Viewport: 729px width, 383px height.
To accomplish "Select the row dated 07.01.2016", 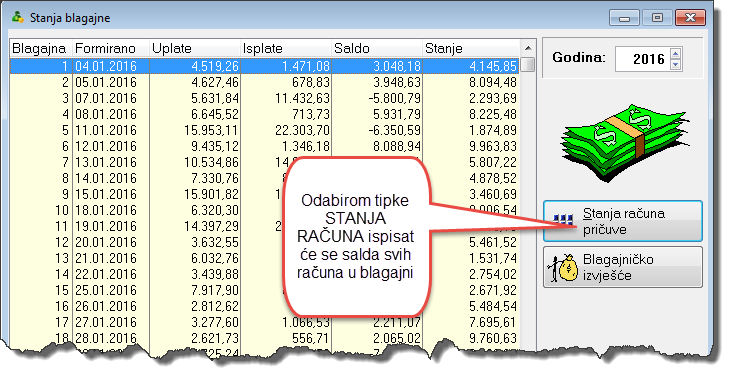I will click(265, 98).
